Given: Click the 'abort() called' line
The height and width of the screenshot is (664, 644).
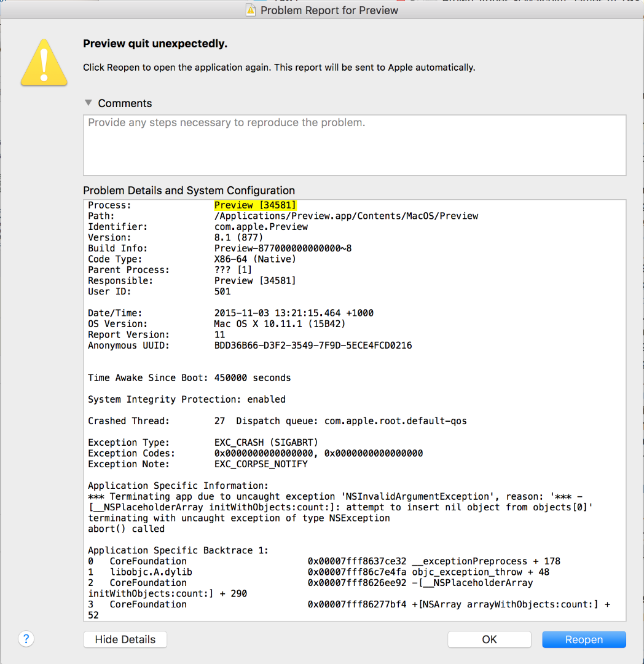Looking at the screenshot, I should 126,529.
